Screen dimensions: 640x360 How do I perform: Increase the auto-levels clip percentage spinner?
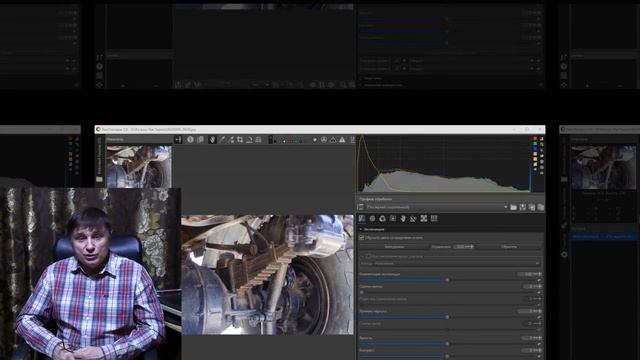(472, 246)
